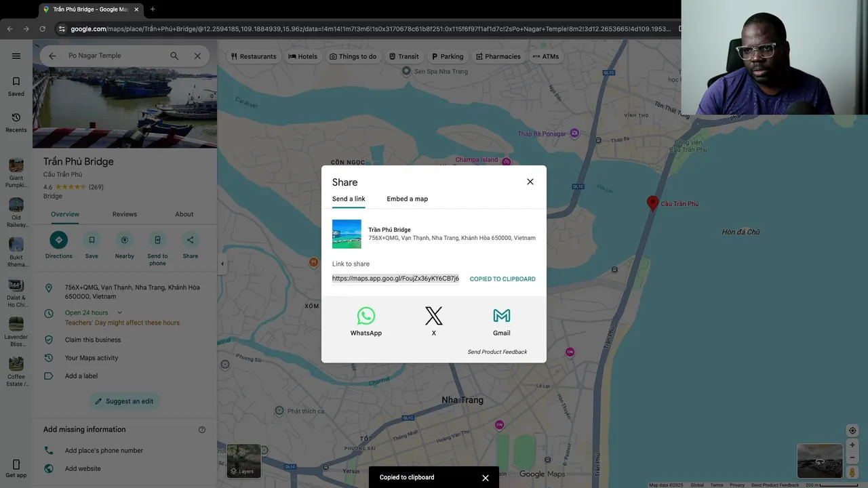This screenshot has height=488, width=868.
Task: Reload the browser page
Action: click(x=42, y=28)
